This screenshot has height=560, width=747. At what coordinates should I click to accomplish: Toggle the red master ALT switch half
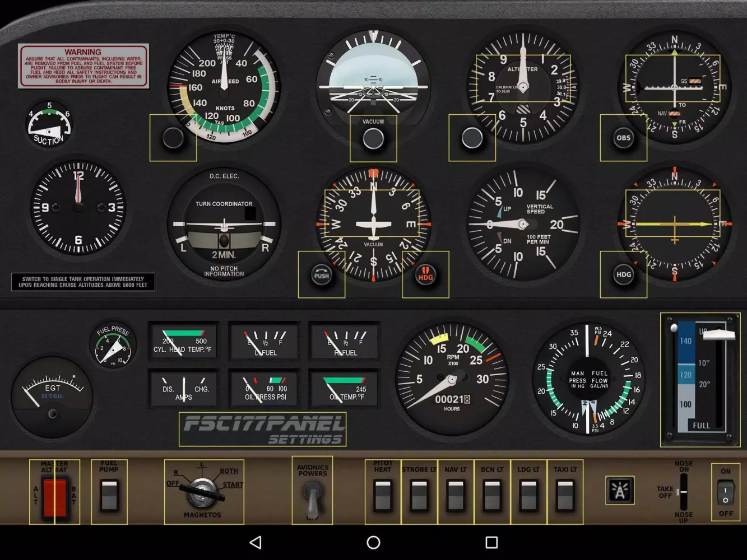(x=42, y=492)
